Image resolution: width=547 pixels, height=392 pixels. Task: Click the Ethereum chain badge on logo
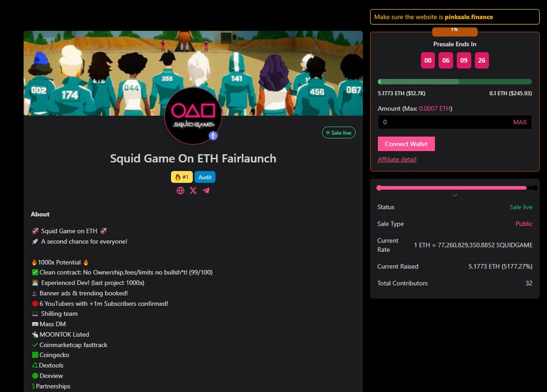213,135
